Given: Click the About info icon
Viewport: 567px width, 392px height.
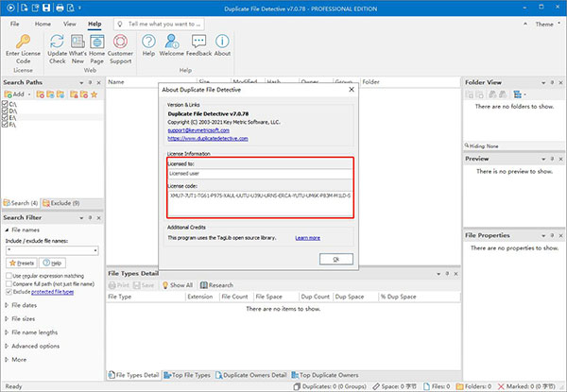Looking at the screenshot, I should [x=222, y=42].
